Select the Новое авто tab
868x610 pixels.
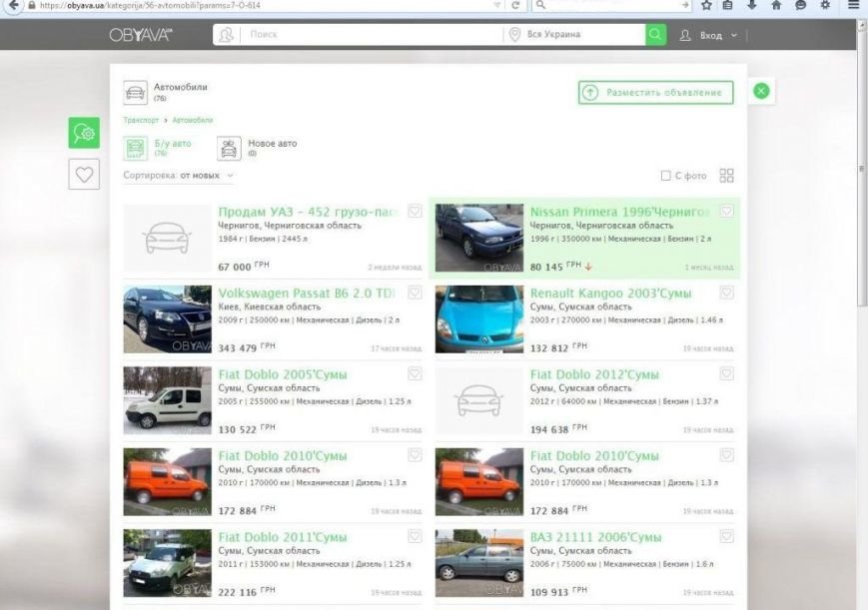(x=258, y=149)
